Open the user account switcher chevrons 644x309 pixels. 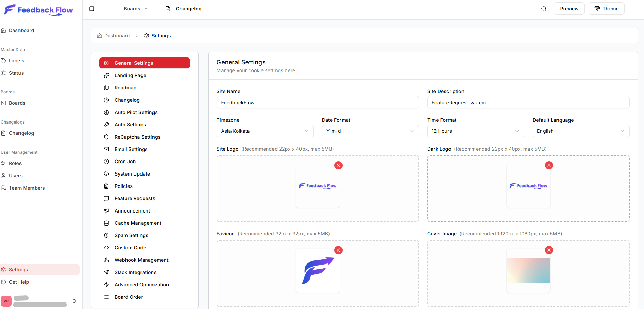click(x=74, y=301)
